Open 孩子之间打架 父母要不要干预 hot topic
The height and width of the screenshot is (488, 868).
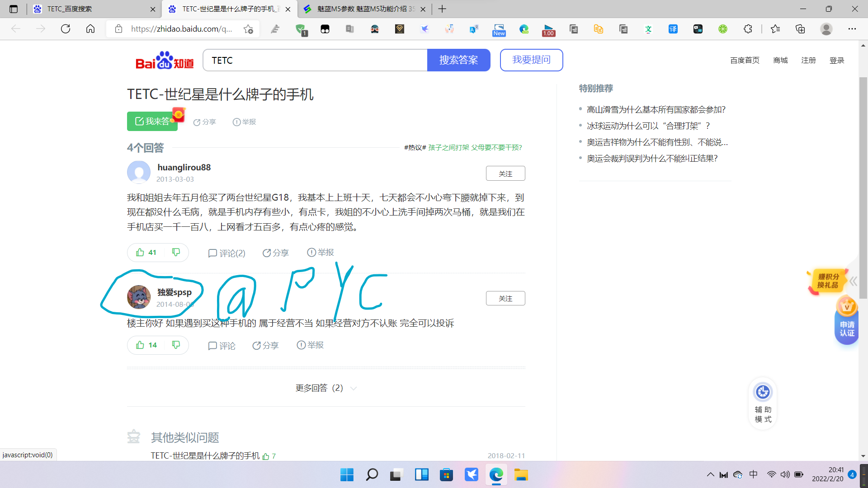pos(475,148)
